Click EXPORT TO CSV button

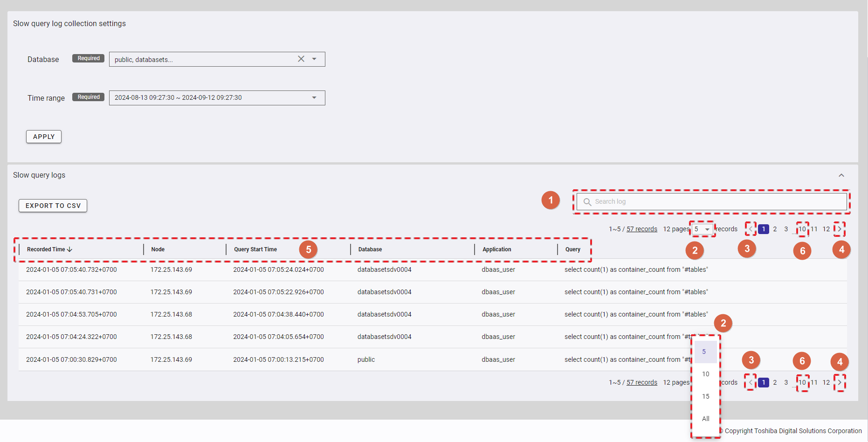tap(53, 206)
